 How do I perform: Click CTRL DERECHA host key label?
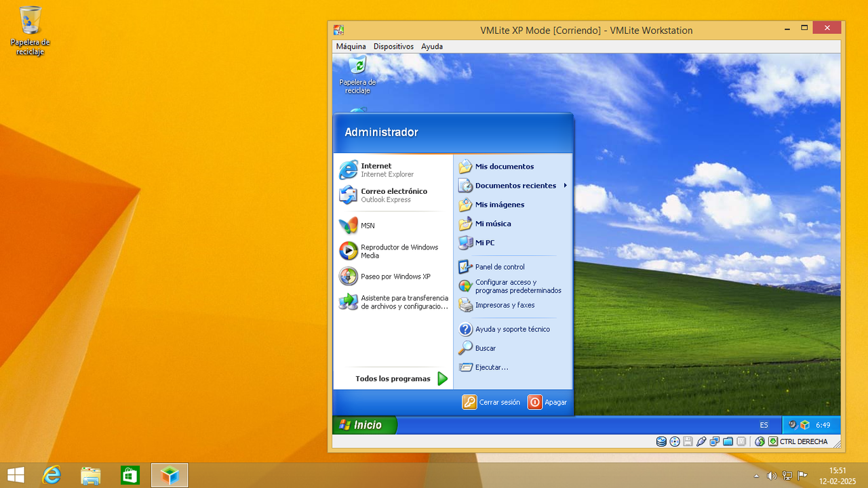point(804,442)
